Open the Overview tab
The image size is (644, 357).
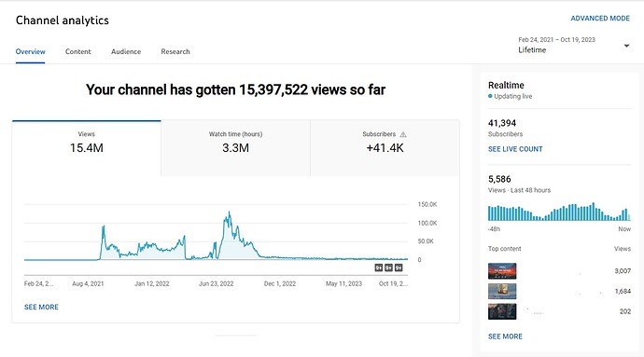31,51
